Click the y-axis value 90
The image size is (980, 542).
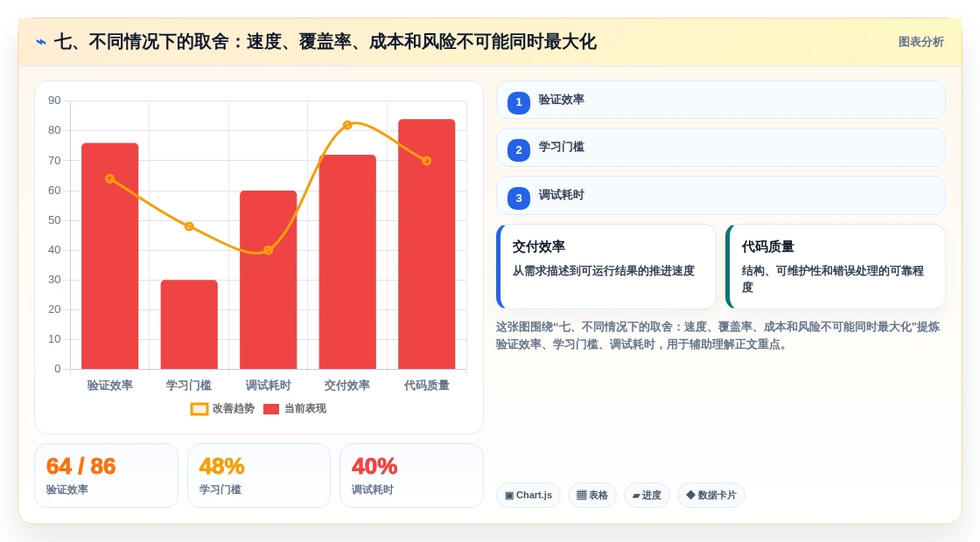54,101
